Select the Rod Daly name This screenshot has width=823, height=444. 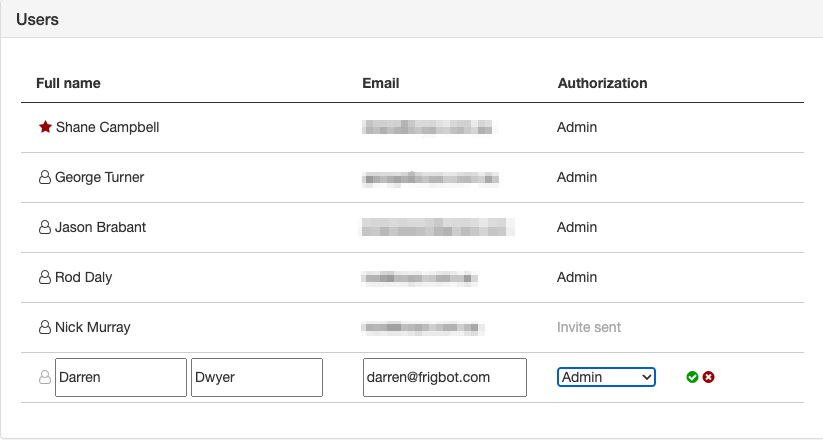[83, 277]
